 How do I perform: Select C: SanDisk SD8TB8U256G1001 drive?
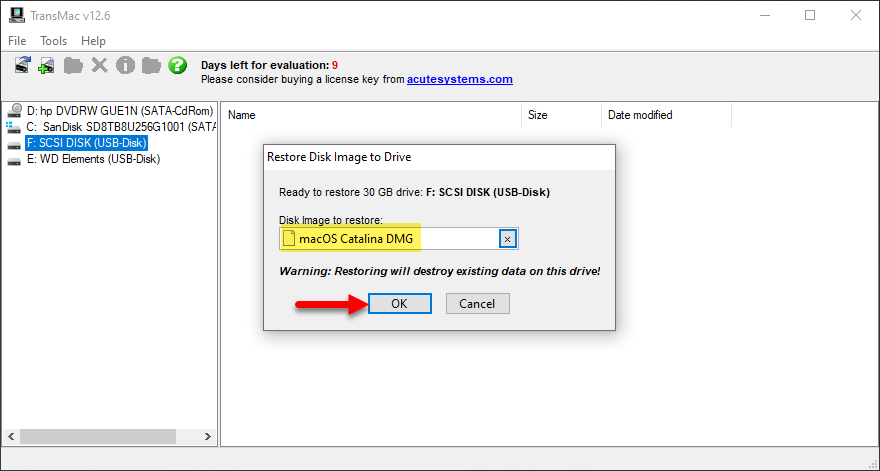pyautogui.click(x=121, y=127)
